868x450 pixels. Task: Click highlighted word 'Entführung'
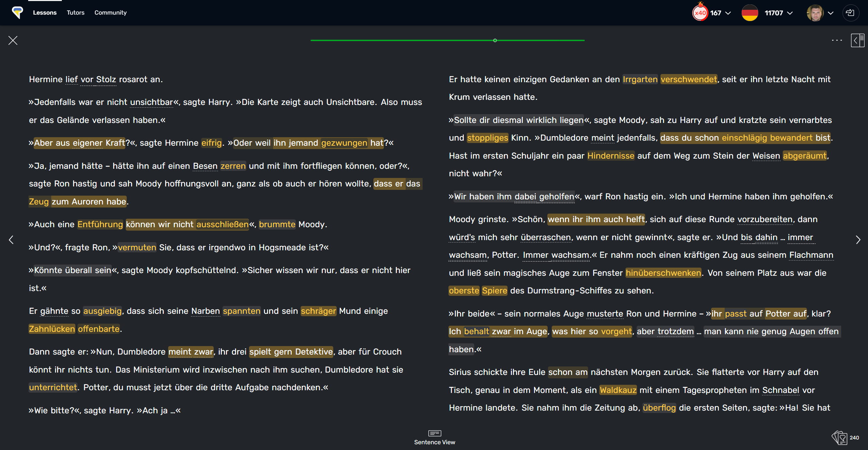pos(100,224)
